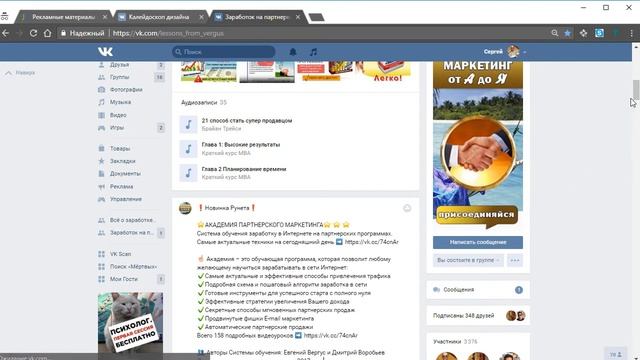Open a new browser tab
The height and width of the screenshot is (360, 640).
click(316, 17)
